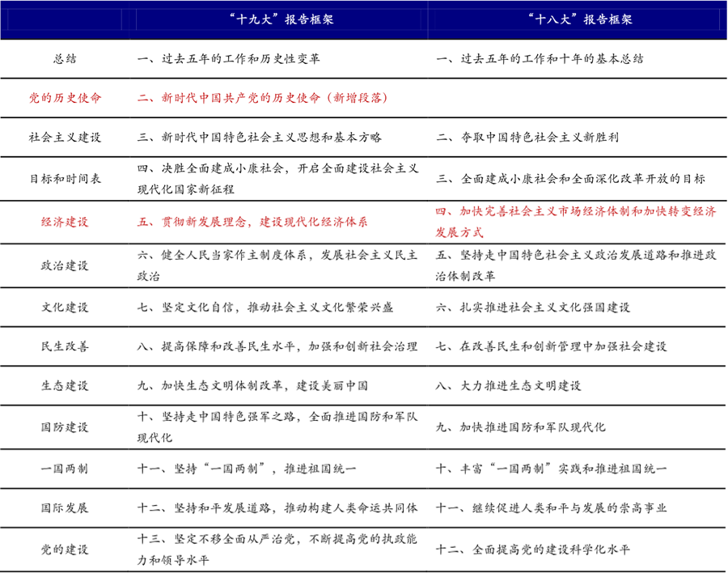Click 二、新时代中国共产党的历史使命（新增段落） cell
The width and height of the screenshot is (728, 573).
click(x=262, y=98)
